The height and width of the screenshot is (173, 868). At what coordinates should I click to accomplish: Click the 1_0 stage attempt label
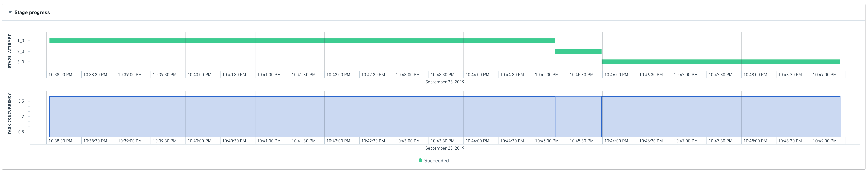(x=21, y=41)
